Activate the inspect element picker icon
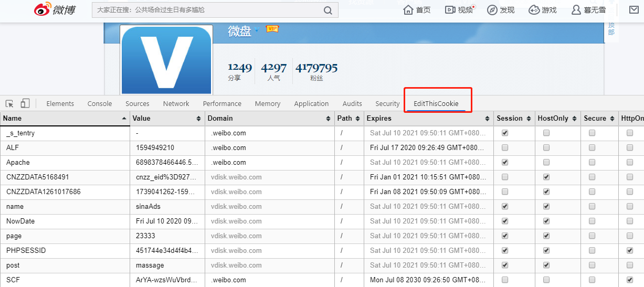644x287 pixels. (x=9, y=103)
